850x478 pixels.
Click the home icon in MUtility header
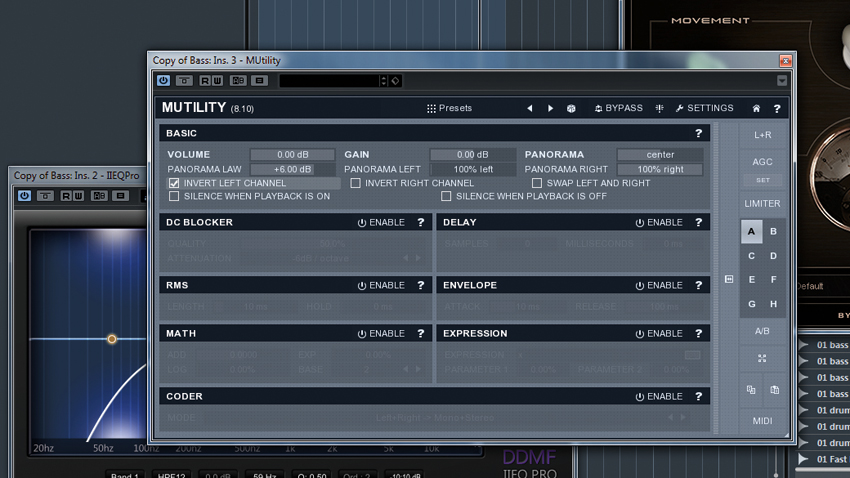click(756, 108)
